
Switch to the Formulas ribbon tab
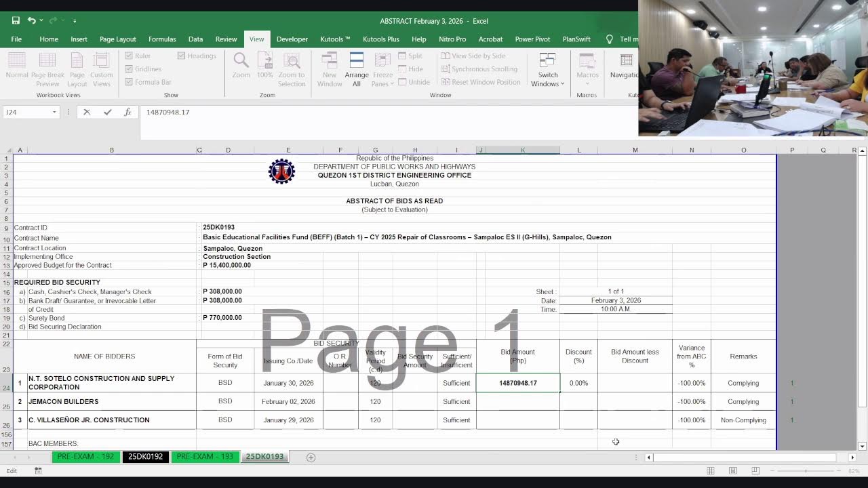tap(162, 39)
